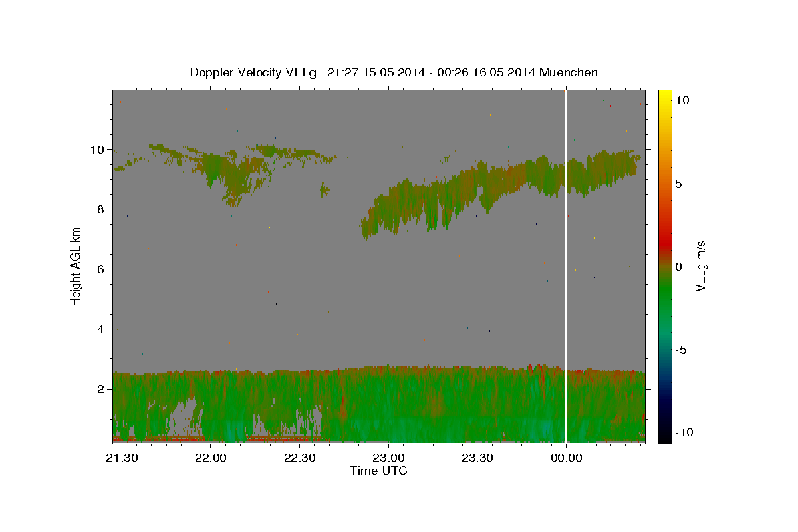Click the 'Height AGL km' axis label

coord(76,266)
